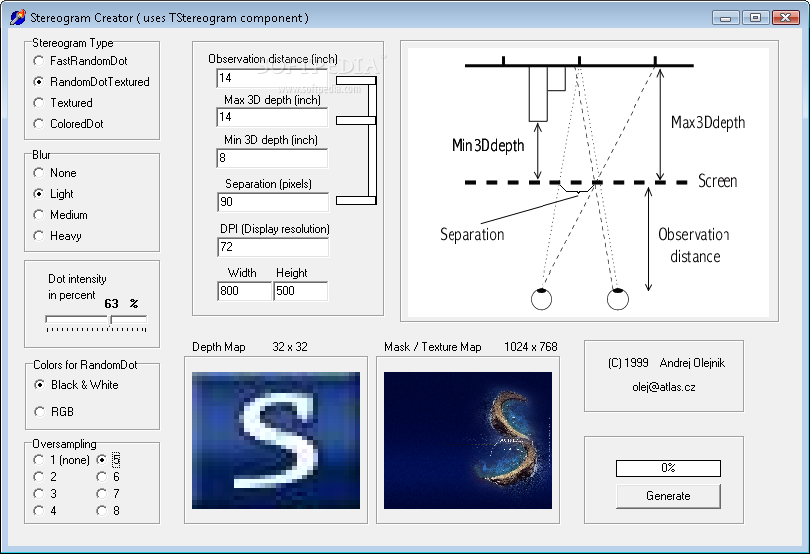The image size is (810, 554).
Task: Click the texture map size 1024 x 768 text
Action: pos(531,347)
